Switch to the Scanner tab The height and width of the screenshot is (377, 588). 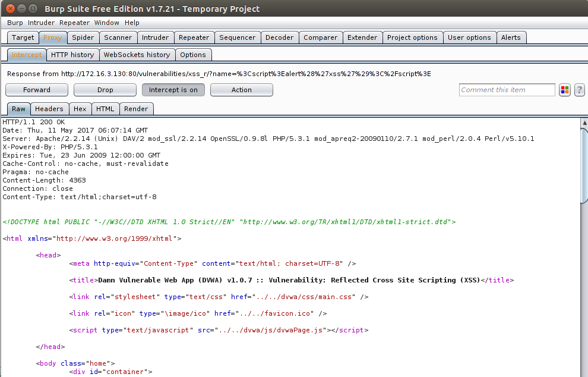pos(118,37)
